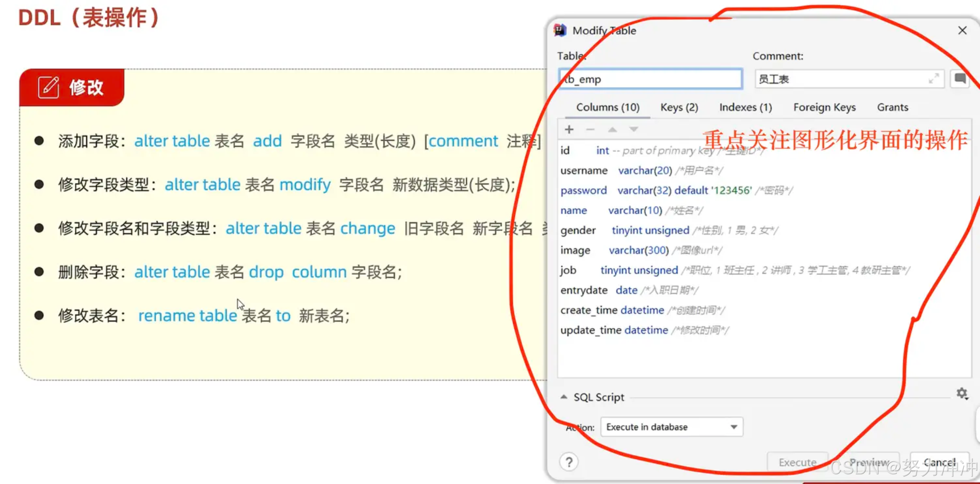This screenshot has width=980, height=484.
Task: Close the Modify Table dialog
Action: 962,30
